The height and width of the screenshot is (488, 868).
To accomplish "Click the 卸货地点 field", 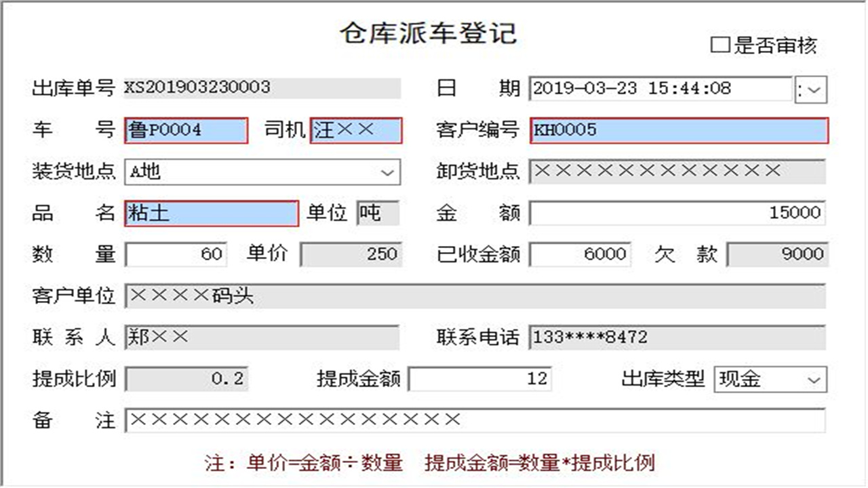I will 678,172.
